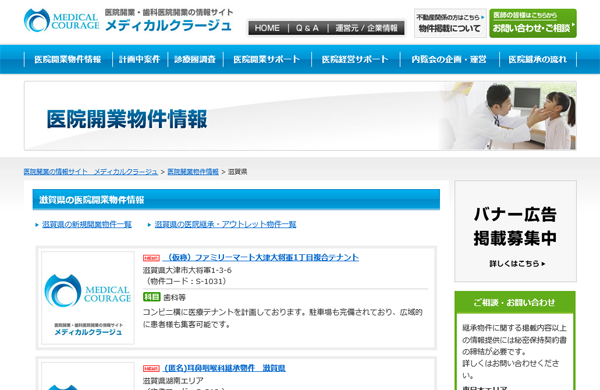The width and height of the screenshot is (600, 390).
Task: Select 医院継承の流れ in navigation bar
Action: 538,59
